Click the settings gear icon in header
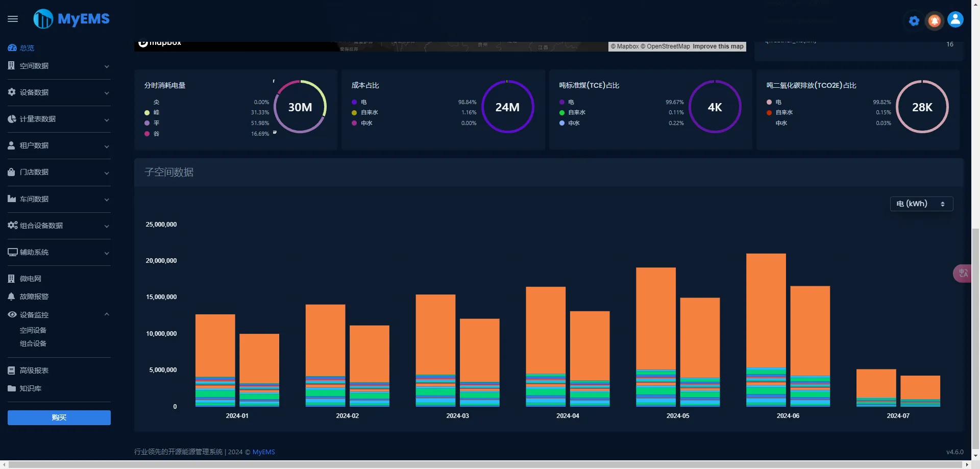980x469 pixels. [x=914, y=21]
